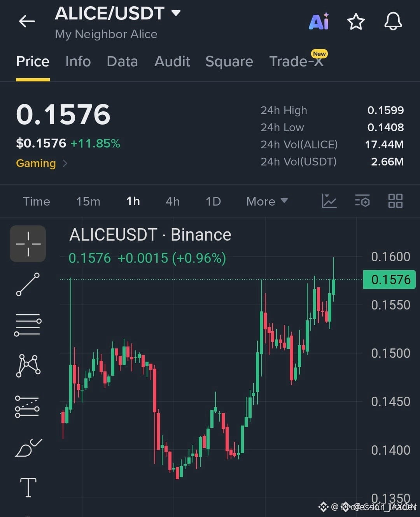
Task: Select the text annotation tool
Action: coord(28,487)
